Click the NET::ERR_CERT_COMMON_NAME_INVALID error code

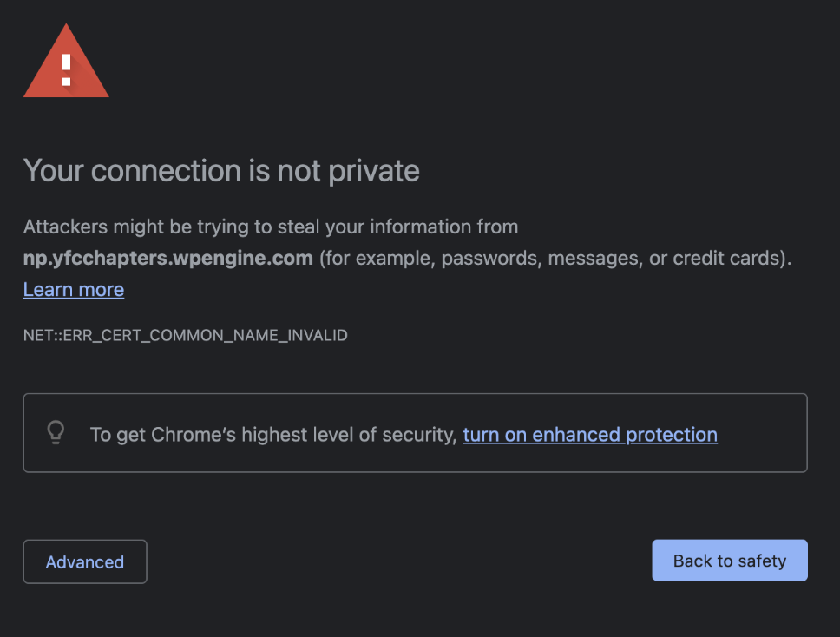click(x=186, y=335)
